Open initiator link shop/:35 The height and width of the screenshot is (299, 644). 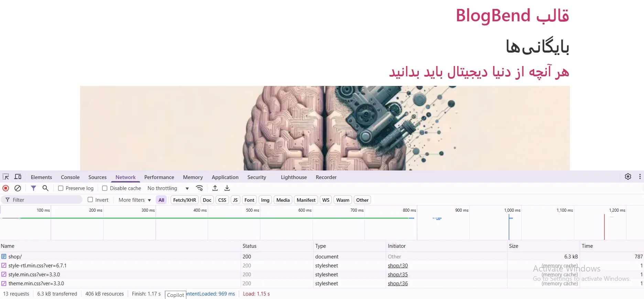tap(398, 275)
